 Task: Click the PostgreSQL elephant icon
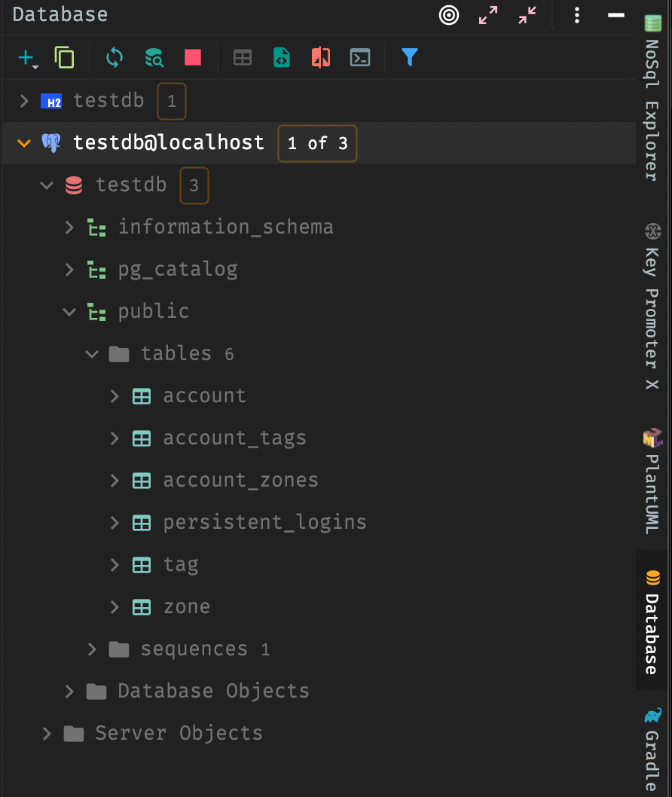coord(51,143)
